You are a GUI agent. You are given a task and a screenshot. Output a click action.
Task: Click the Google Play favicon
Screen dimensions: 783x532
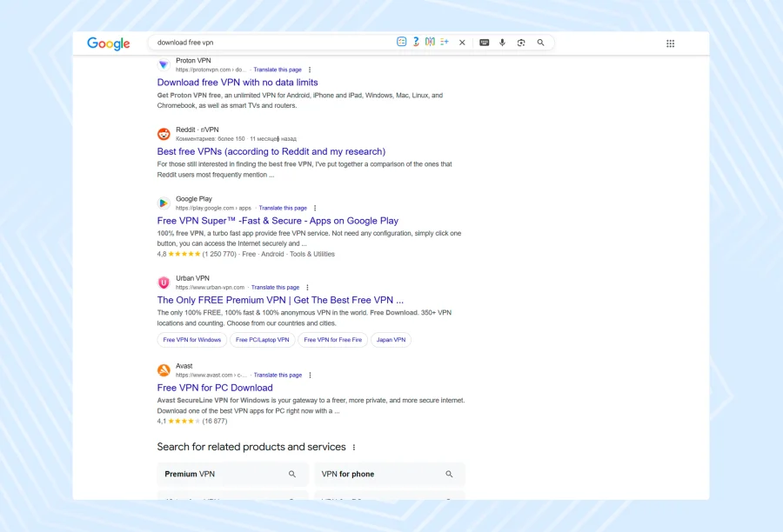[x=164, y=203]
